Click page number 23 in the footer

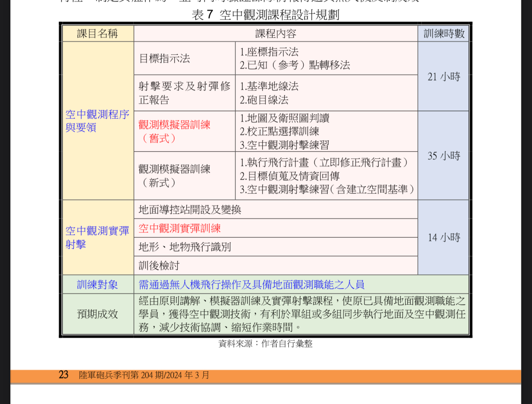pos(63,375)
